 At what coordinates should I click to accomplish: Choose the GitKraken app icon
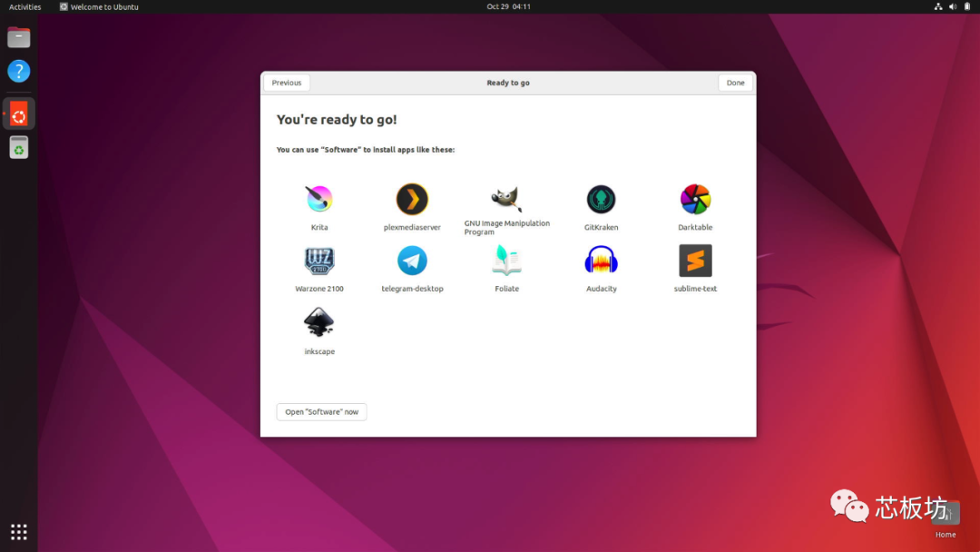[602, 200]
